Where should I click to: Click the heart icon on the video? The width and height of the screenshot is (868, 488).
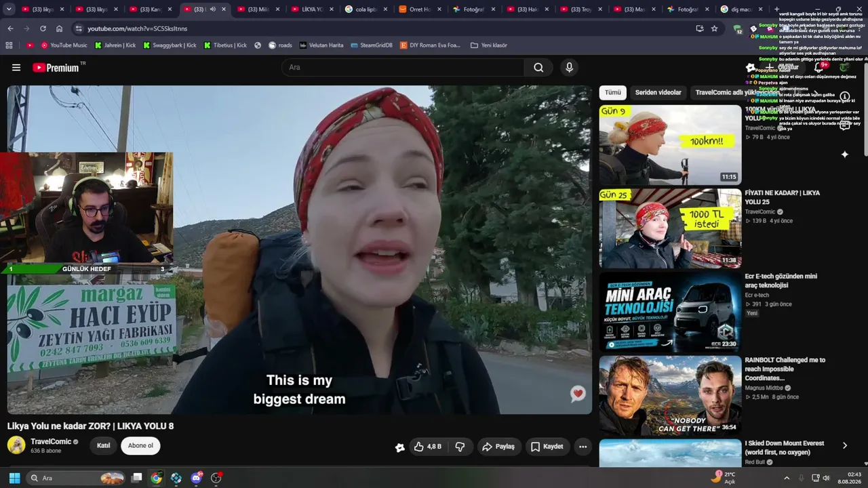[578, 394]
